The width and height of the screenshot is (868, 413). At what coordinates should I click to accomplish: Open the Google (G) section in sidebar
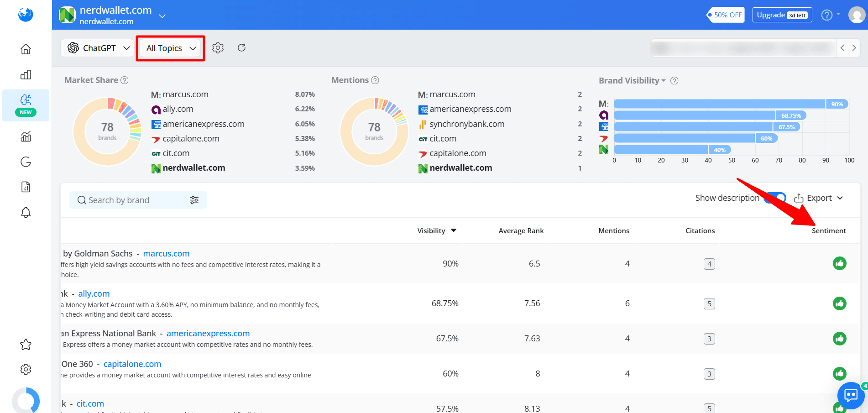tap(26, 162)
